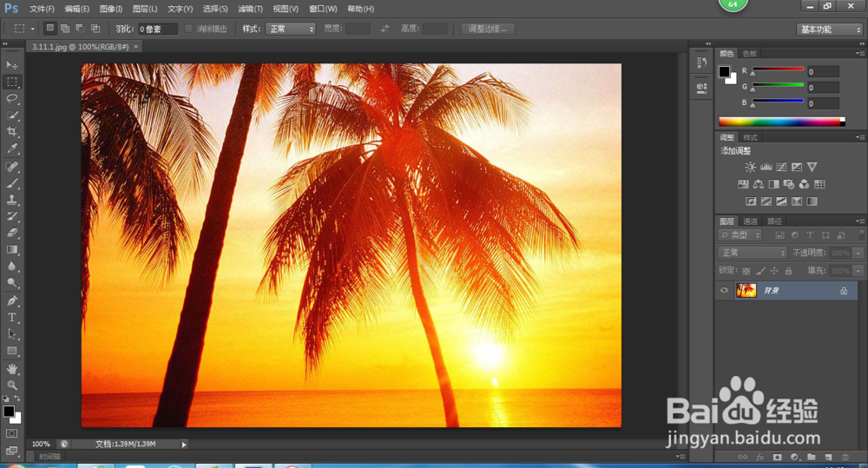
Task: Toggle Quick Mask mode
Action: tap(11, 433)
